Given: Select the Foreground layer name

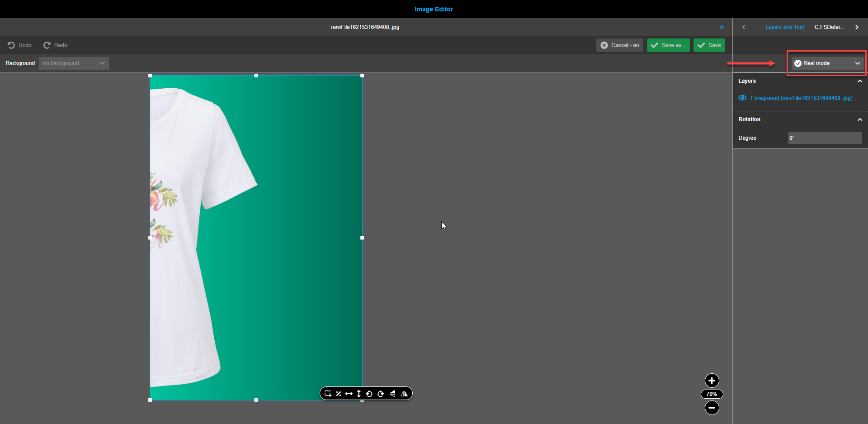Looking at the screenshot, I should (x=802, y=98).
